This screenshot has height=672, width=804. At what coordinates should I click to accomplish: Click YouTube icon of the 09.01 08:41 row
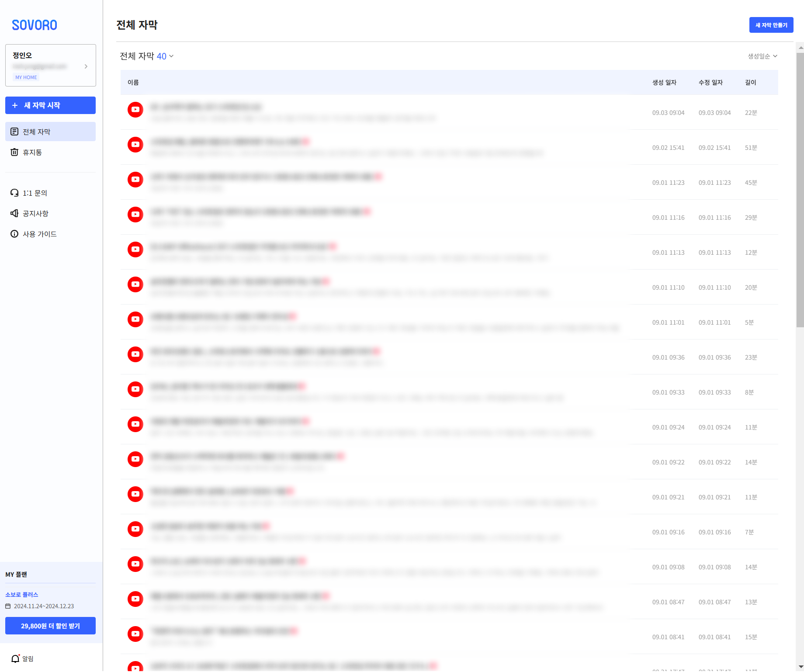[x=135, y=634]
